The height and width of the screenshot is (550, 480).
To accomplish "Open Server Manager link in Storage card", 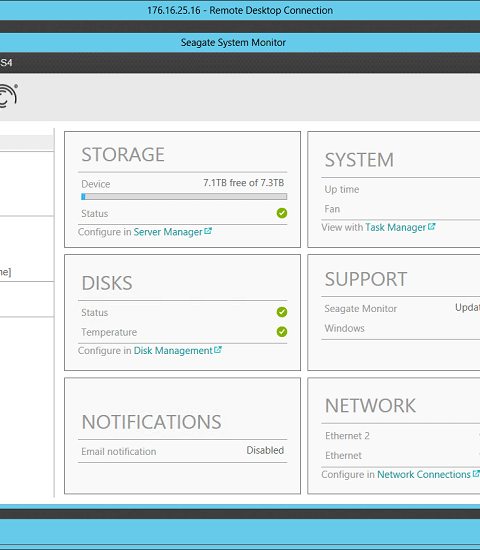I will tap(168, 232).
